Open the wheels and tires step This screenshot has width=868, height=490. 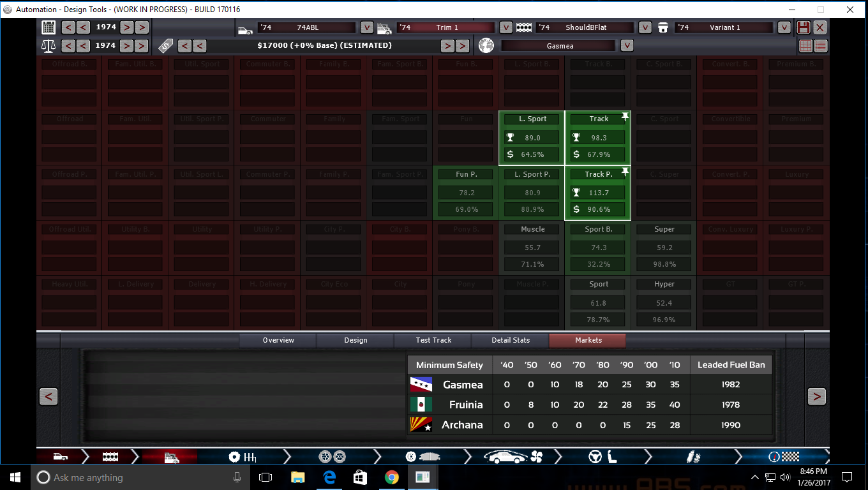click(332, 457)
